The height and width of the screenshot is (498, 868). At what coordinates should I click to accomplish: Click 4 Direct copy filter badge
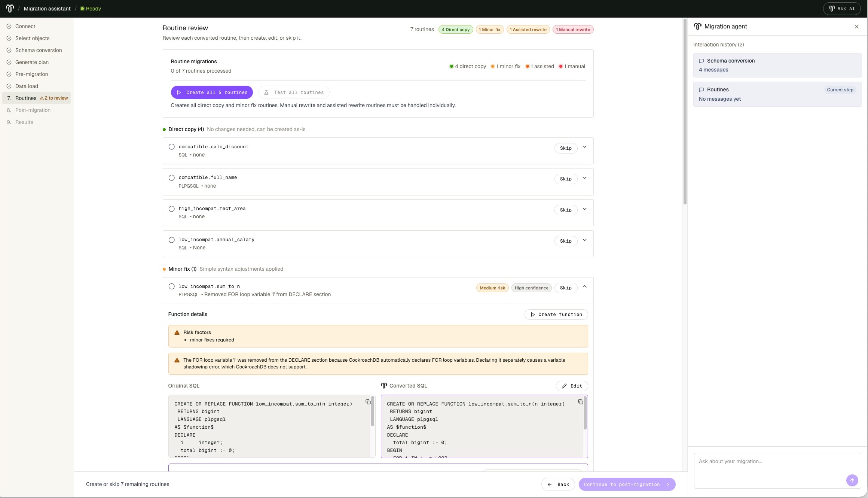point(455,30)
